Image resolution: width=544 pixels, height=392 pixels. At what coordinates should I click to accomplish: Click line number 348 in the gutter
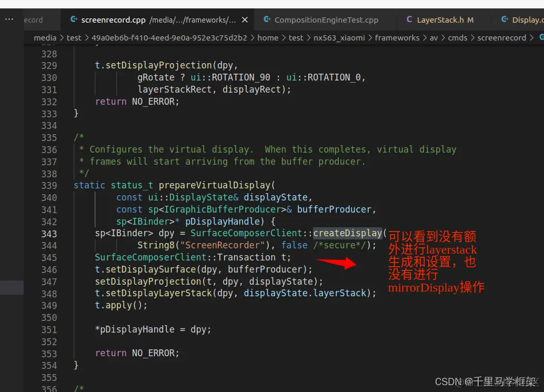[x=49, y=294]
